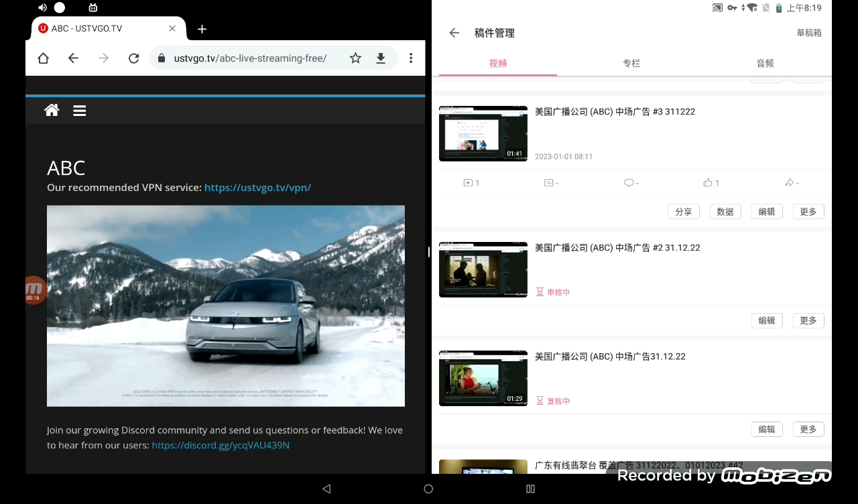Download page using download arrow icon
This screenshot has width=858, height=504.
381,58
